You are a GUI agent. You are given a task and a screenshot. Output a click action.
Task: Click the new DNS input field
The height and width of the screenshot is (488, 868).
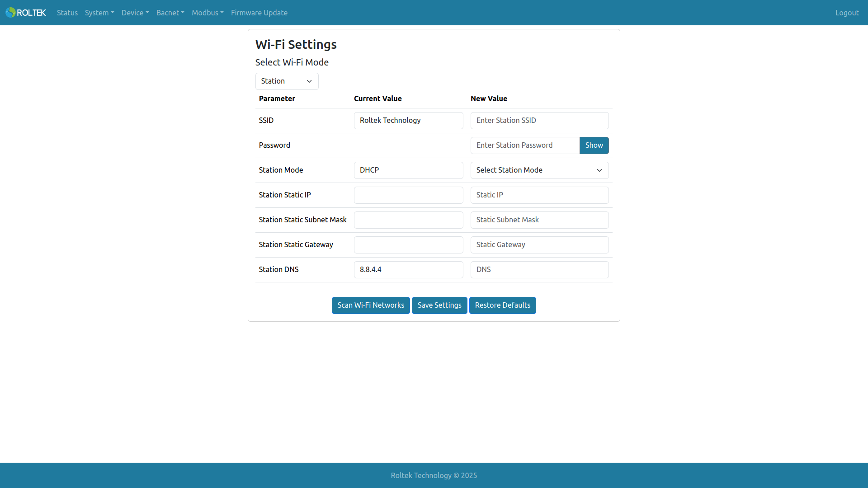[x=539, y=270]
